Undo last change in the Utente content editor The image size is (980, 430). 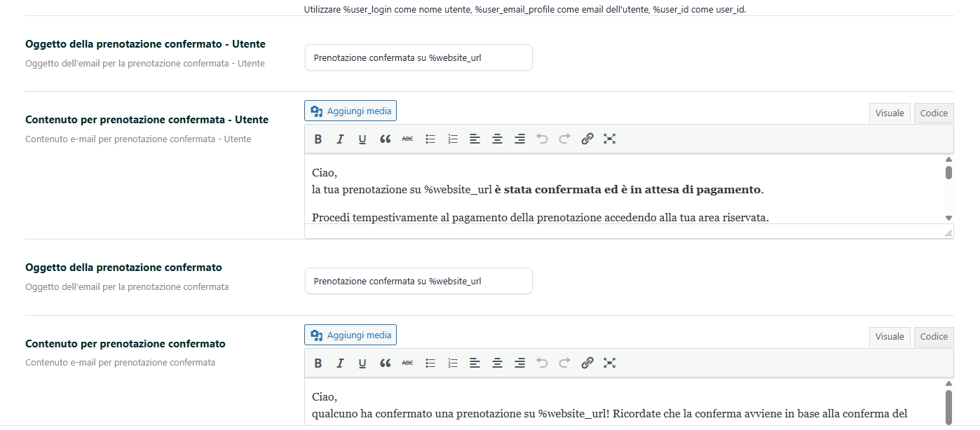click(x=542, y=139)
